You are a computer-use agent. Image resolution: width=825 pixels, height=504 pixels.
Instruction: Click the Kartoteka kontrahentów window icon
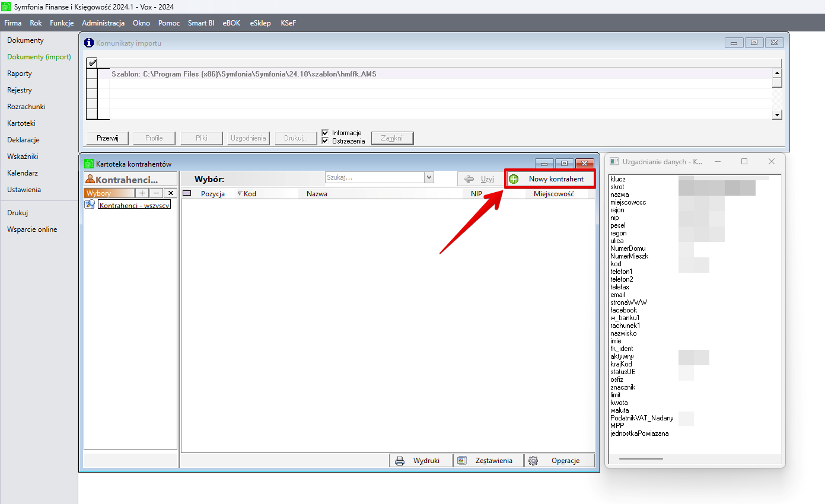89,164
